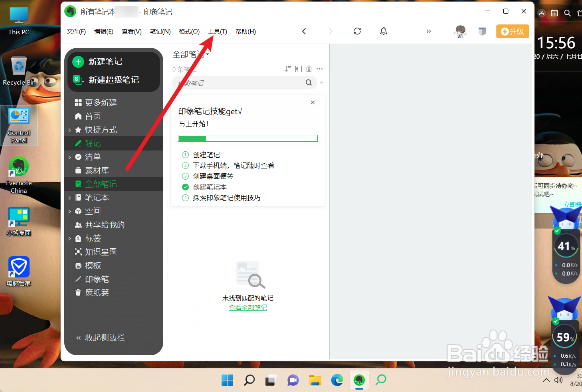Click the Windows Start button

[x=227, y=380]
